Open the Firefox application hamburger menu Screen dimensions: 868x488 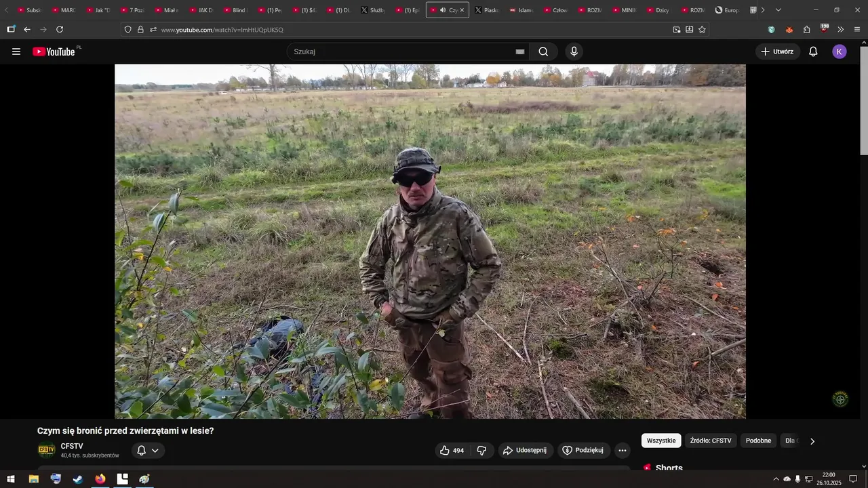857,30
